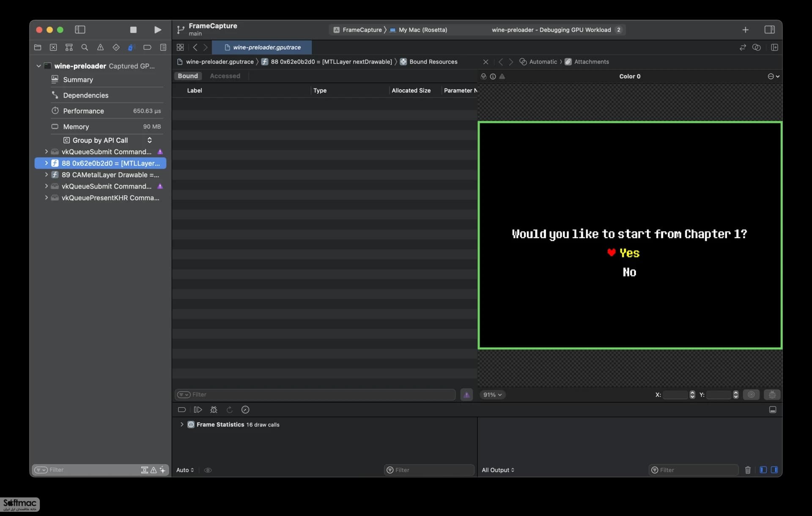
Task: Toggle the right inspector panel
Action: 770,30
